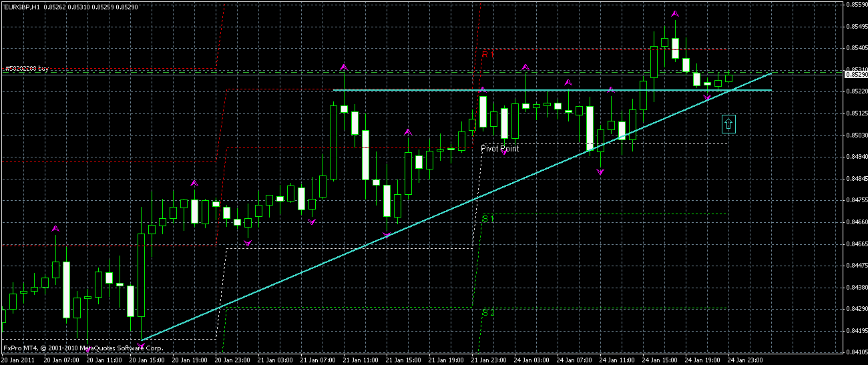The width and height of the screenshot is (868, 365).
Task: Click the 0.85590 price scale value
Action: click(x=856, y=5)
